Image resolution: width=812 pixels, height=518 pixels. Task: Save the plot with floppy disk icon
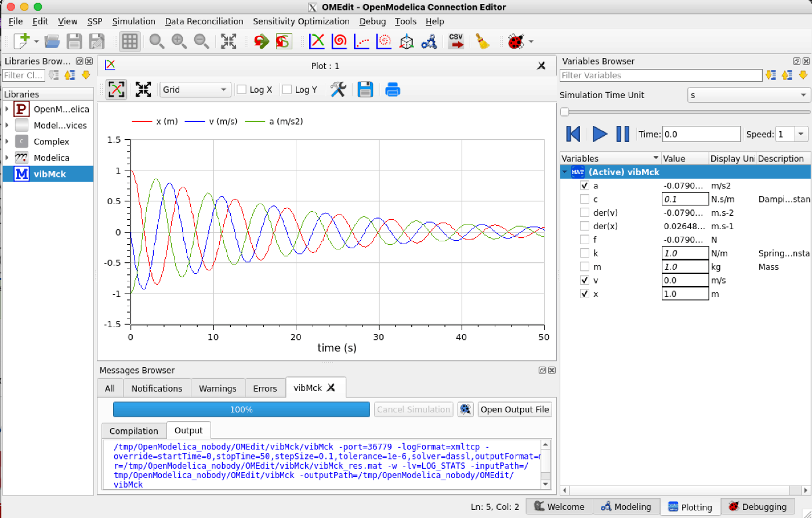coord(365,89)
